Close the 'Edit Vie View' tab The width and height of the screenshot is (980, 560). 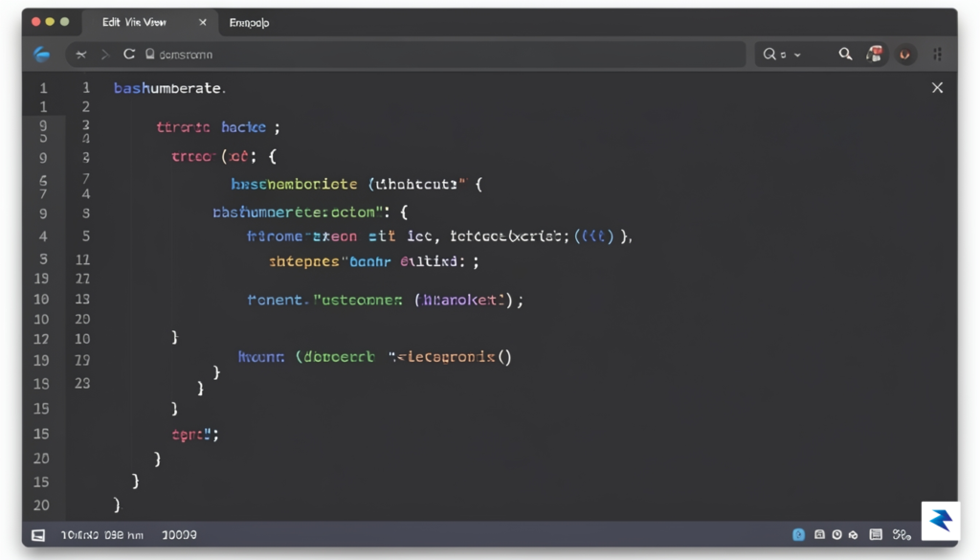[x=203, y=23]
